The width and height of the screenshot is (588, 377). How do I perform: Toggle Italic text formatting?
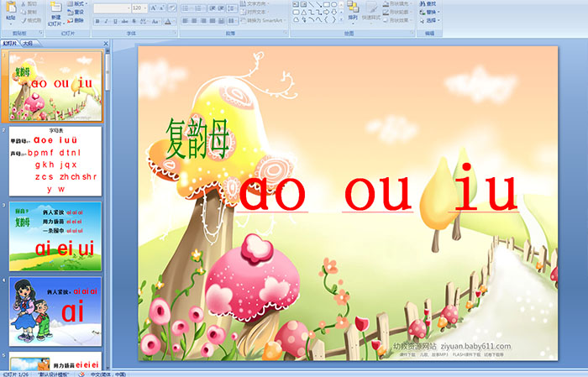pyautogui.click(x=106, y=21)
